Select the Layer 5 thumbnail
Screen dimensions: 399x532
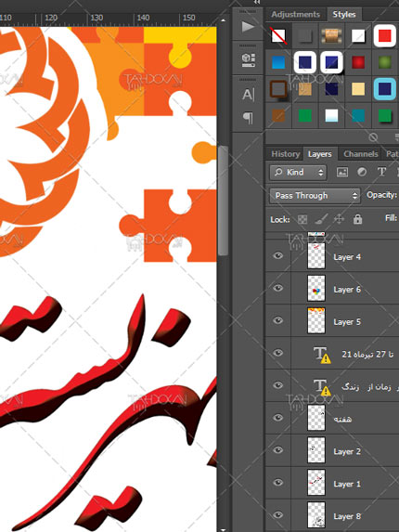tap(315, 320)
